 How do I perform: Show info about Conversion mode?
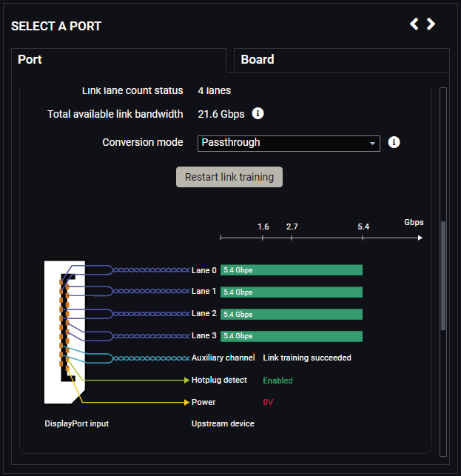[x=394, y=142]
